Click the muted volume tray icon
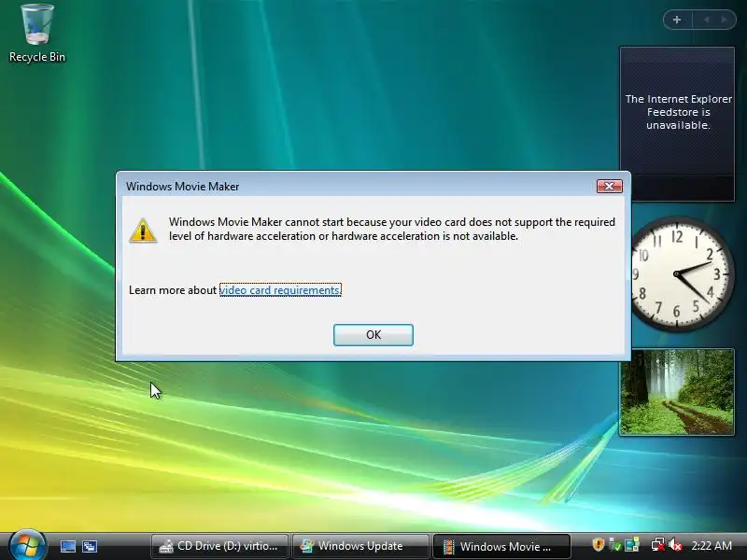This screenshot has height=560, width=747. coord(675,545)
